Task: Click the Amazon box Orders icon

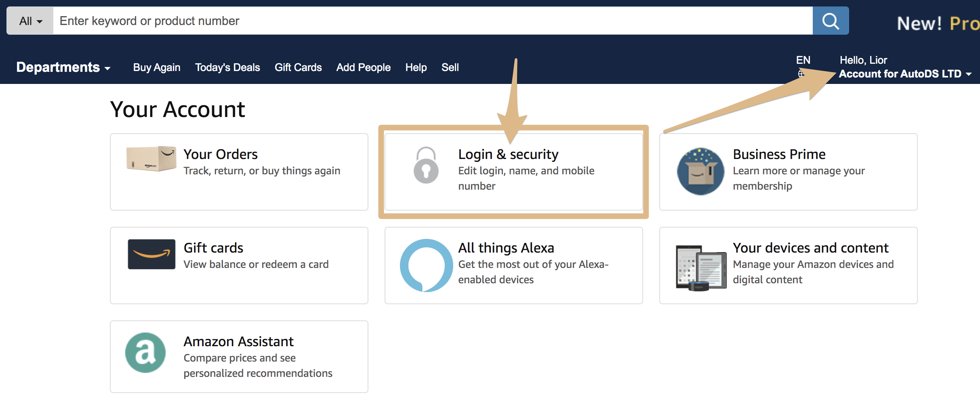Action: (x=151, y=159)
